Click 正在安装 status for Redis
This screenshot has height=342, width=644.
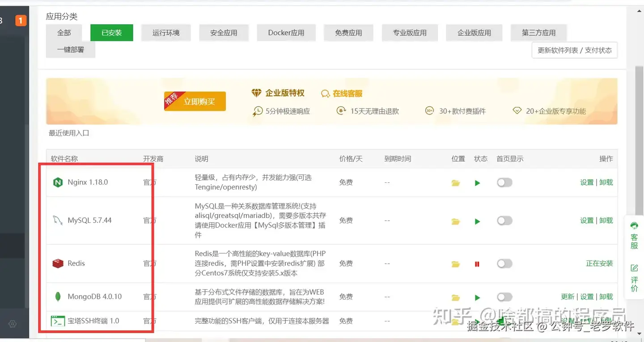pyautogui.click(x=599, y=263)
